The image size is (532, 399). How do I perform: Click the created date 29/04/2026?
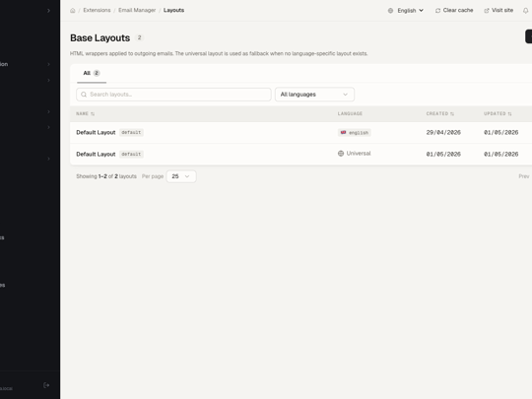point(443,132)
